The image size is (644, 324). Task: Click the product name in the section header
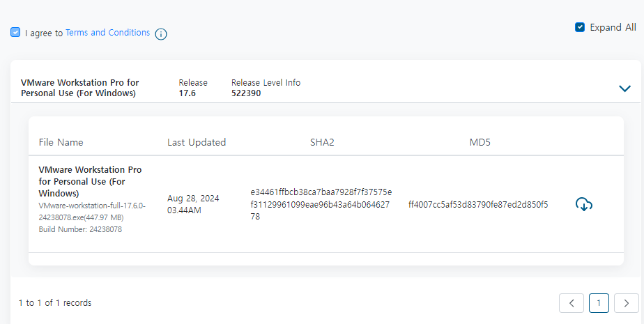(79, 88)
